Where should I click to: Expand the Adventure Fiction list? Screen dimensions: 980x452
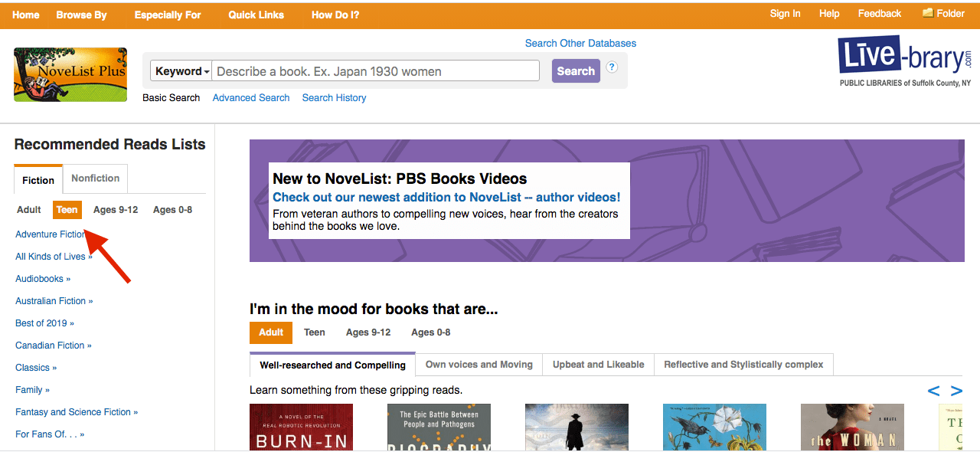coord(52,234)
